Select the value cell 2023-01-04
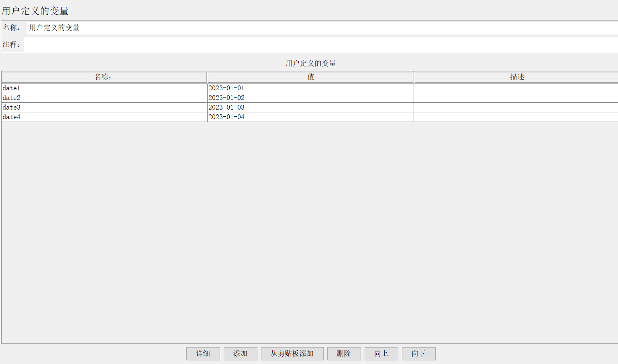The height and width of the screenshot is (364, 618). (x=310, y=117)
